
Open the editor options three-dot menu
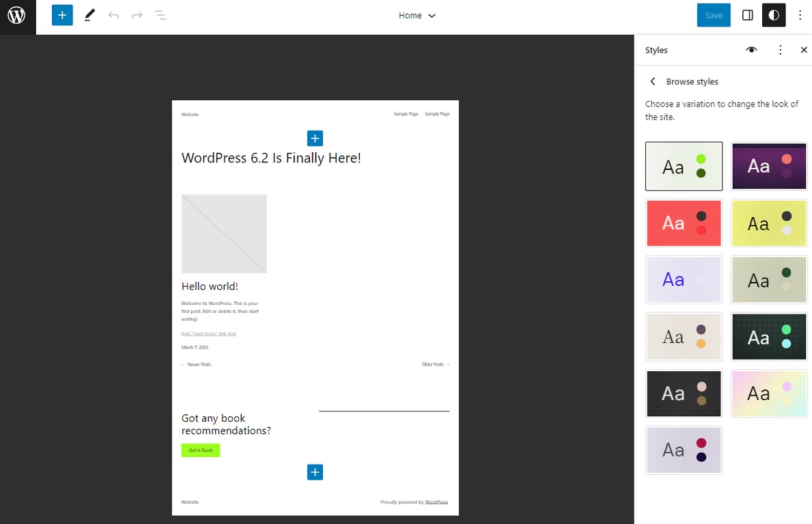click(800, 14)
